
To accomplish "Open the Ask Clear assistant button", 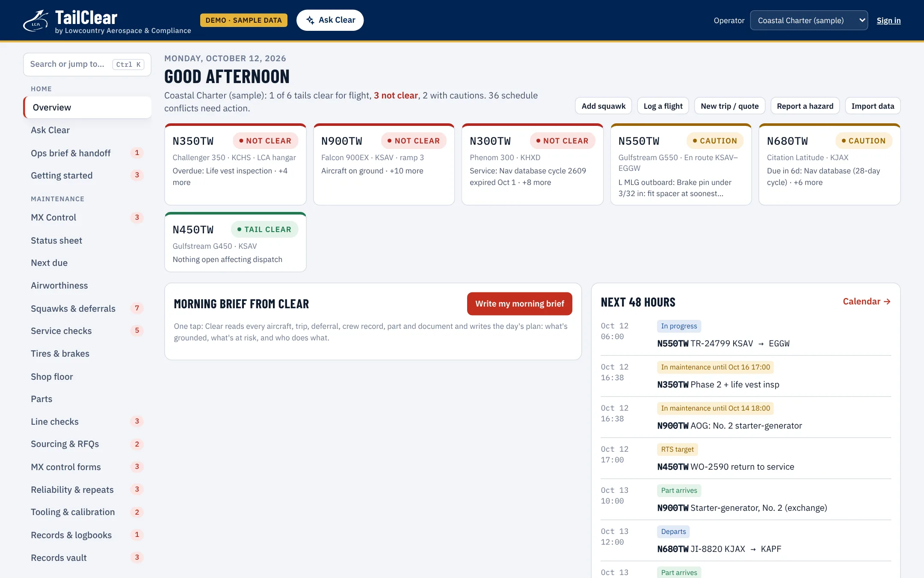I will (330, 20).
